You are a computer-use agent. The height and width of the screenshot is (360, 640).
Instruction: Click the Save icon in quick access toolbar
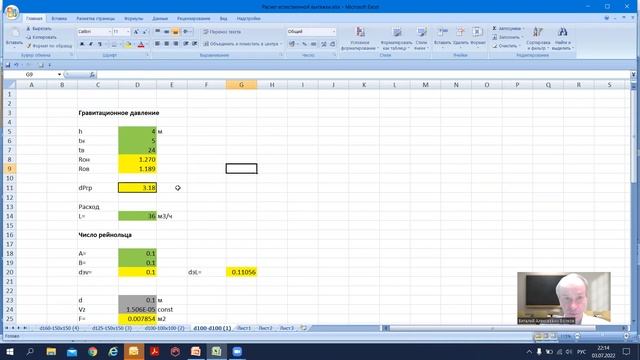click(8, 65)
